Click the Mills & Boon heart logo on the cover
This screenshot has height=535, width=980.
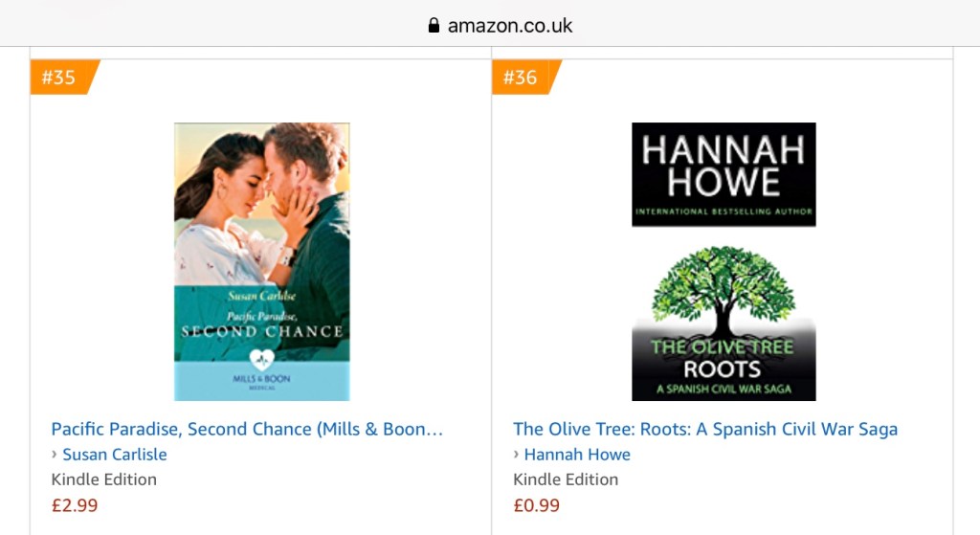point(261,362)
